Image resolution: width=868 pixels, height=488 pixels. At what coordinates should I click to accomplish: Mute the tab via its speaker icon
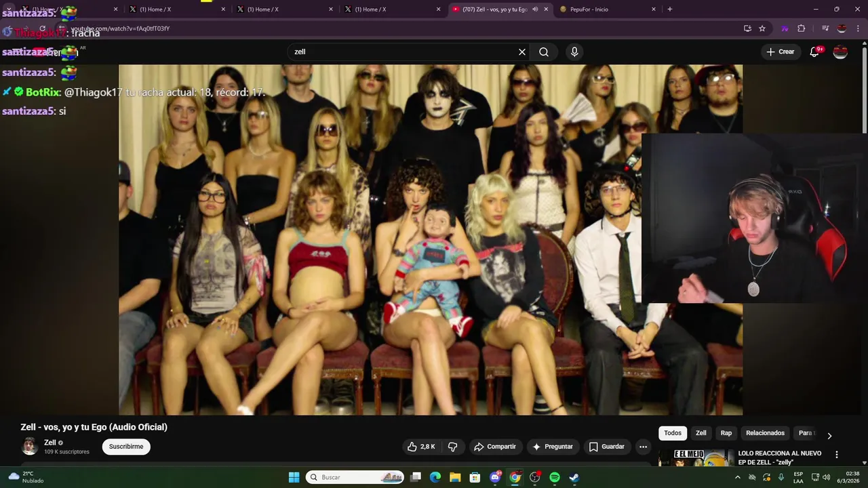(x=535, y=9)
